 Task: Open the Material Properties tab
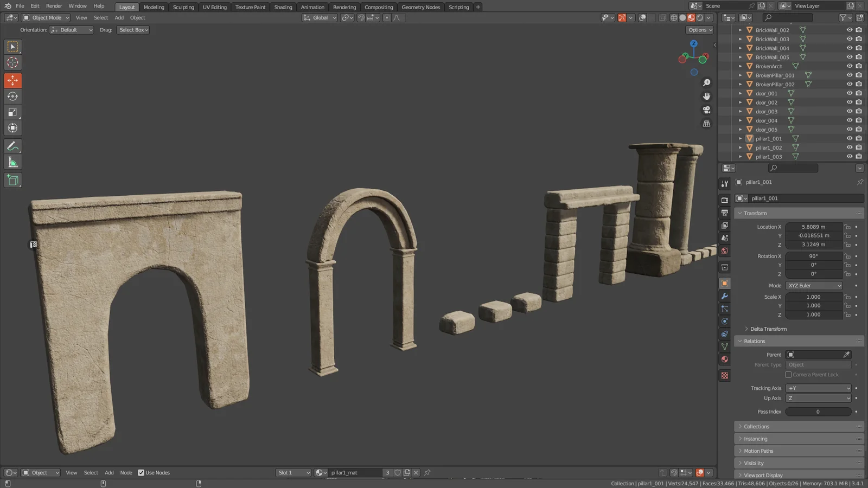click(724, 359)
